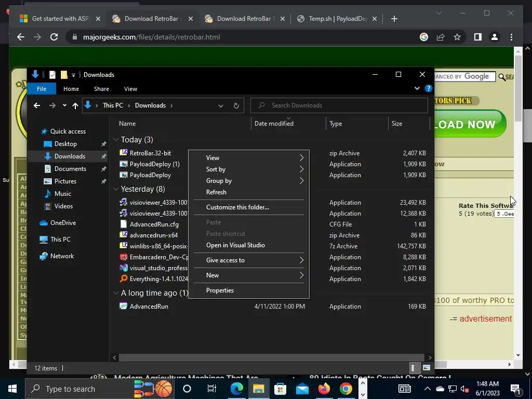The image size is (532, 399).
Task: Click Properties quick access toolbar icon
Action: (52, 75)
